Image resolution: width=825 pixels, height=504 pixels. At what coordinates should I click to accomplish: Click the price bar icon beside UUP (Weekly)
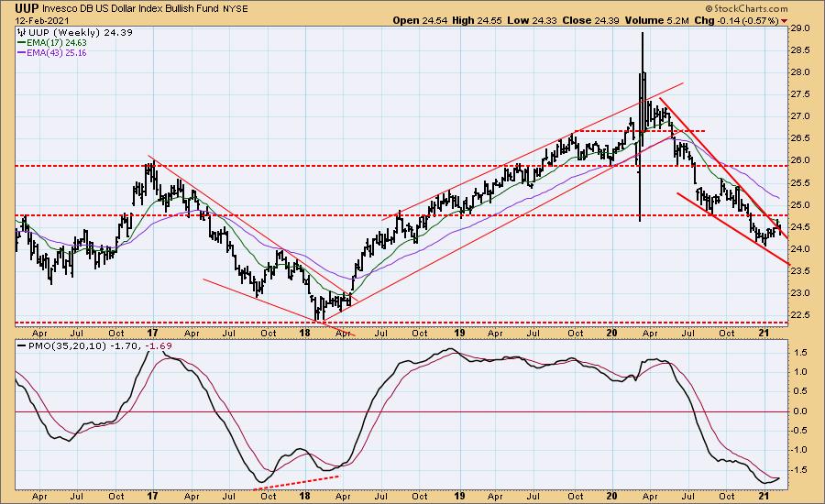[21, 33]
